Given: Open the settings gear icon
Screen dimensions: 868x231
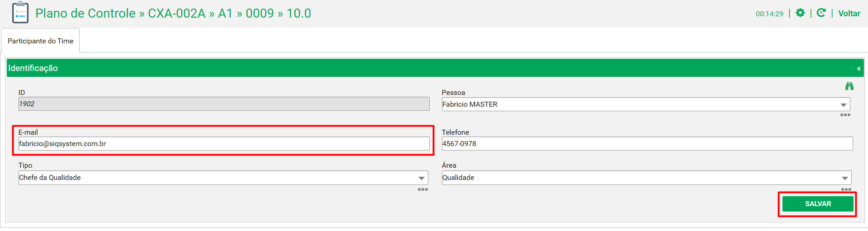Looking at the screenshot, I should pyautogui.click(x=800, y=13).
